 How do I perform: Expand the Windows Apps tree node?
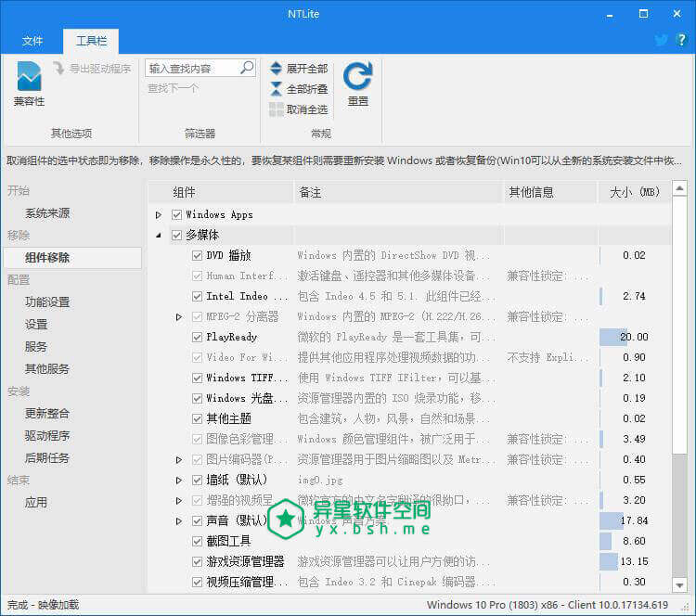click(159, 215)
